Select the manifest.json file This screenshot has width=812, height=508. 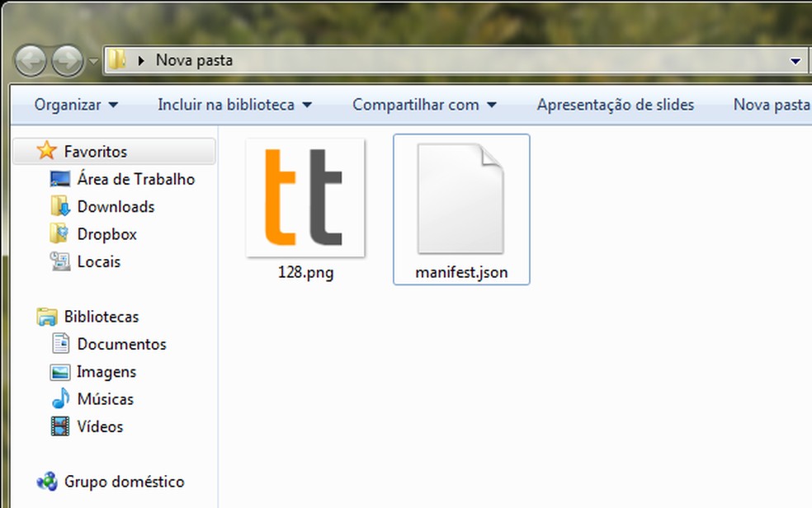pos(460,198)
